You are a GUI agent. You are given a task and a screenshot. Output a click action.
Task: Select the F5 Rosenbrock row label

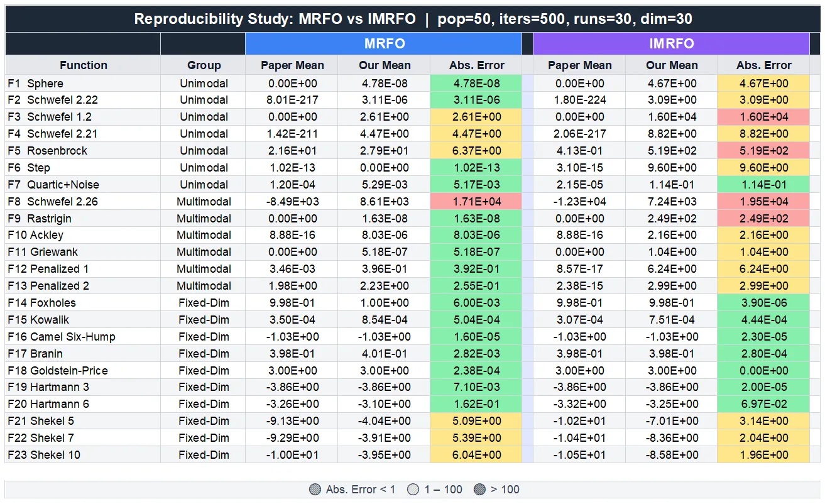pos(48,151)
